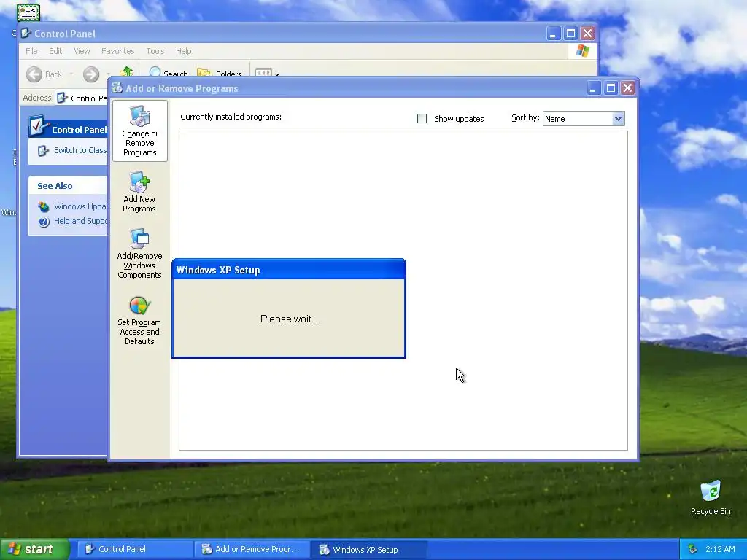Click the Up folder icon in Control Panel
The image size is (747, 560).
pos(127,72)
